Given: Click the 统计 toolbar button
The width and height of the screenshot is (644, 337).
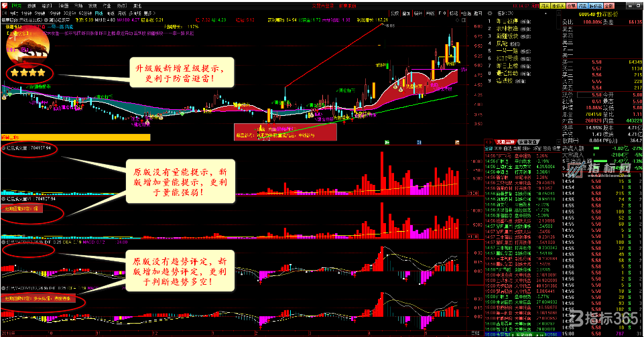Looking at the screenshot, I should [x=418, y=13].
